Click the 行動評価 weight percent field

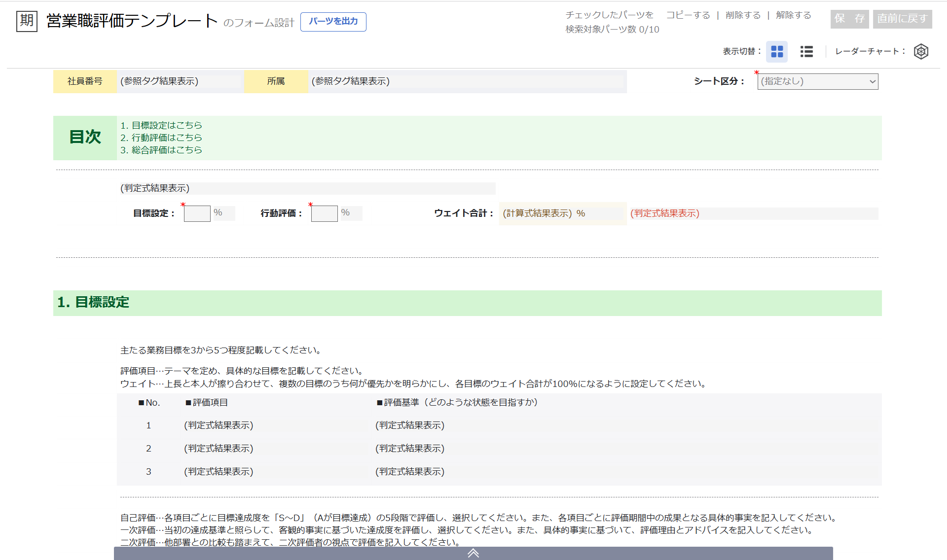point(324,213)
